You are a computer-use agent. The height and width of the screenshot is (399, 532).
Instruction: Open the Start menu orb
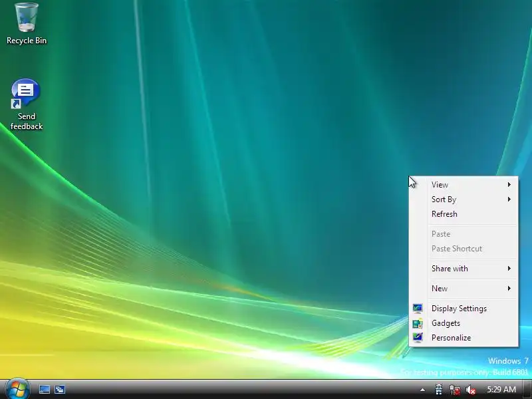(18, 389)
